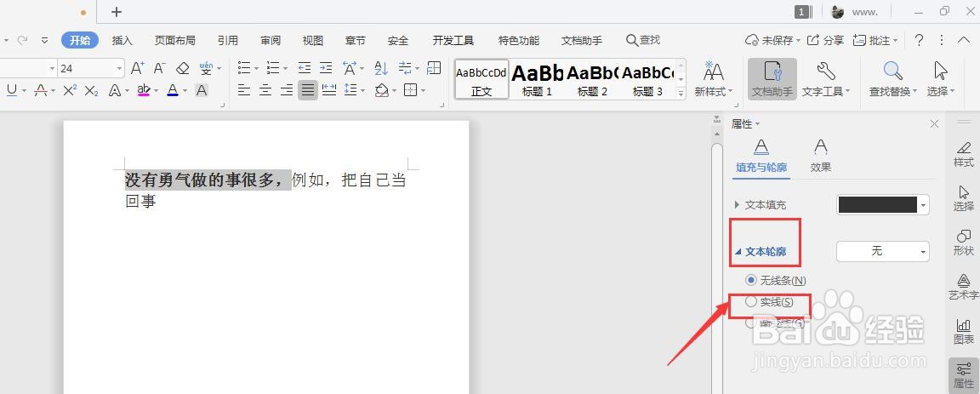980x394 pixels.
Task: Select 实线(S) radio option
Action: (769, 302)
